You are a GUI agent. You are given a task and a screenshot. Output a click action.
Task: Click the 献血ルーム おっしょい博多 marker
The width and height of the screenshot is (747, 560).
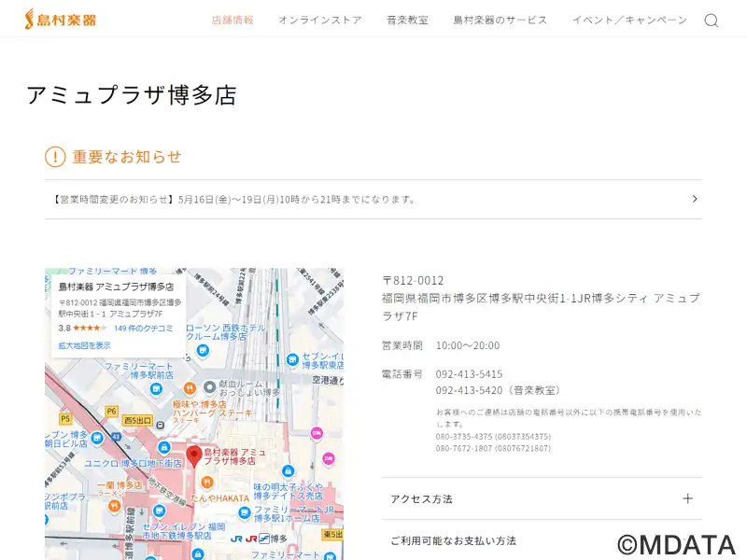click(209, 387)
